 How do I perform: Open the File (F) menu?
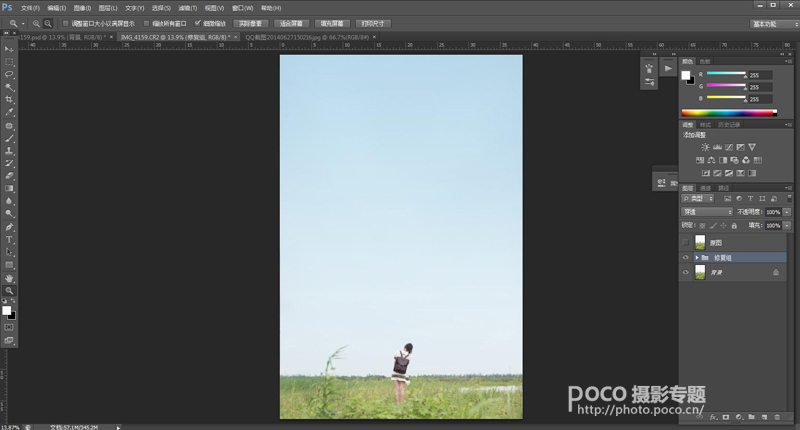tap(30, 8)
